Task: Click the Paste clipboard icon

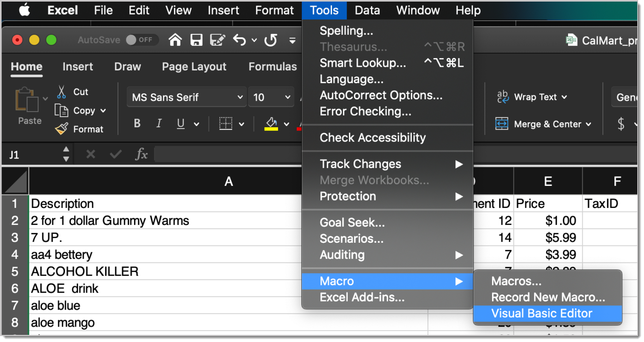Action: point(27,100)
